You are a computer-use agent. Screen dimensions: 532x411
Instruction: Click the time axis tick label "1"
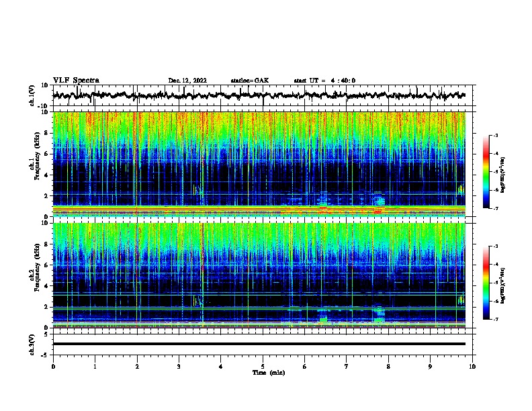(95, 367)
